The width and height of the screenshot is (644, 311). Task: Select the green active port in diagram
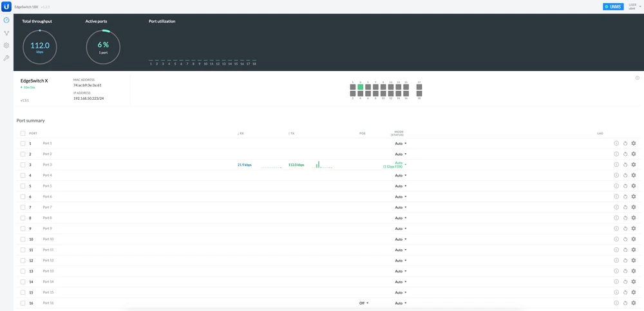(x=361, y=87)
